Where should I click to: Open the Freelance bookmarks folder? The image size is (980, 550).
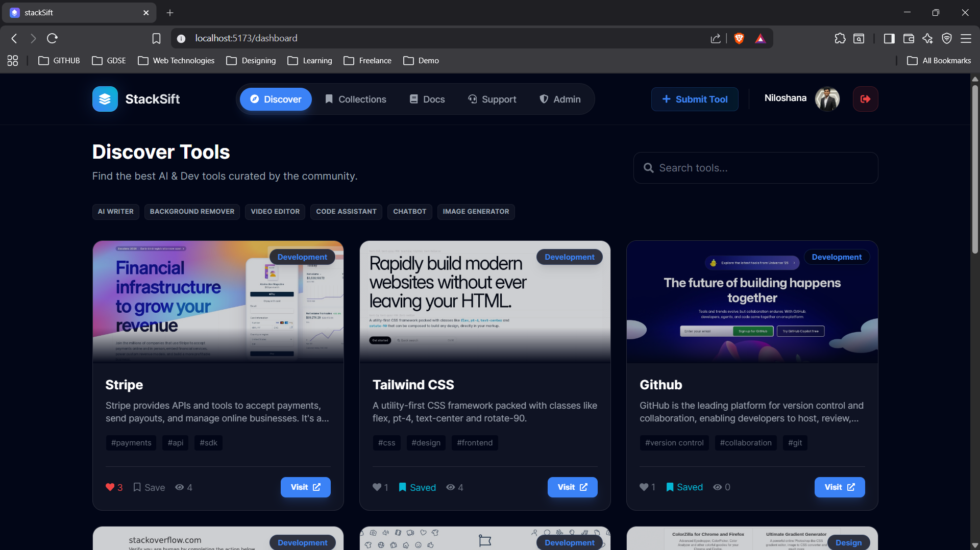click(x=367, y=61)
